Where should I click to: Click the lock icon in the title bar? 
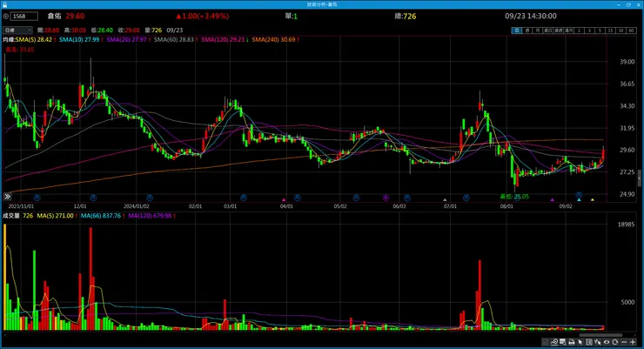coord(5,4)
